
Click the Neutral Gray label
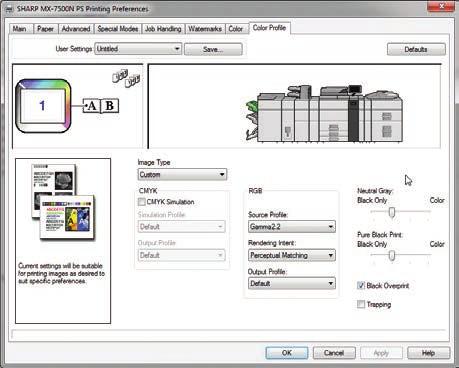(375, 191)
